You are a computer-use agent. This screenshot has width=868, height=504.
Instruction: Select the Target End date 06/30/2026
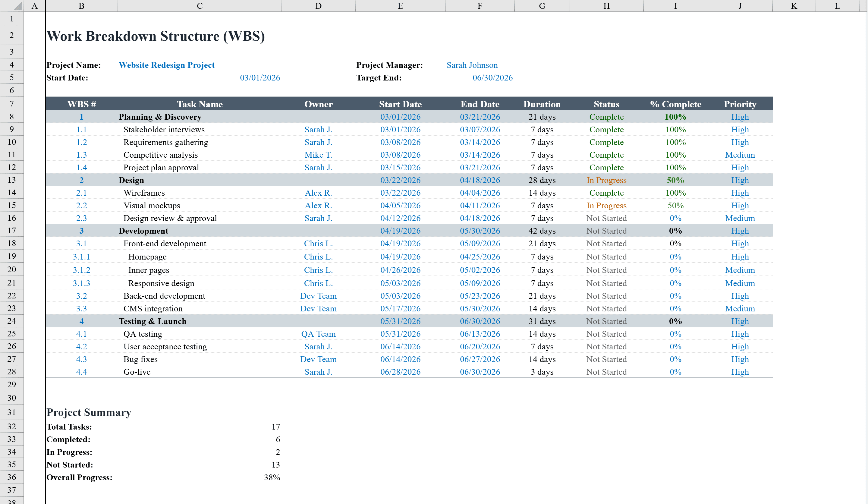[493, 77]
